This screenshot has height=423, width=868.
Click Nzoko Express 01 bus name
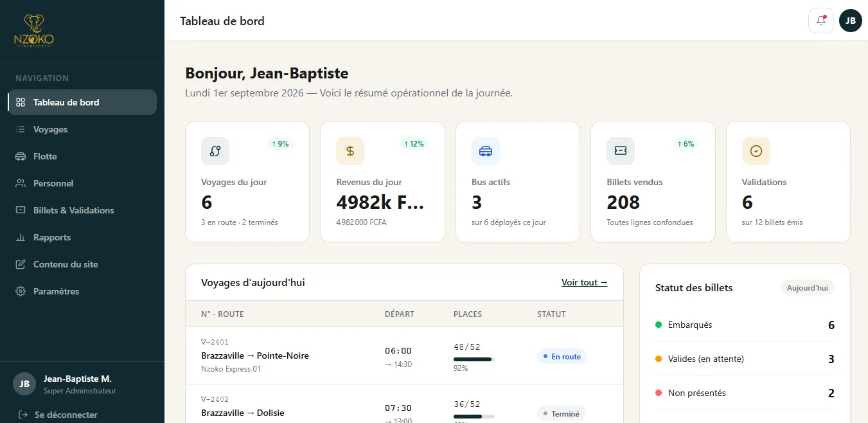click(231, 369)
